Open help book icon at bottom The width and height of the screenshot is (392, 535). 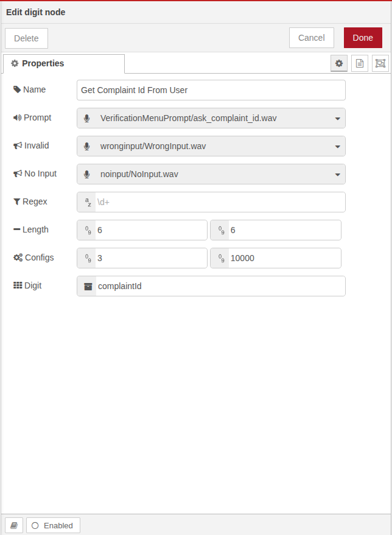point(14,525)
